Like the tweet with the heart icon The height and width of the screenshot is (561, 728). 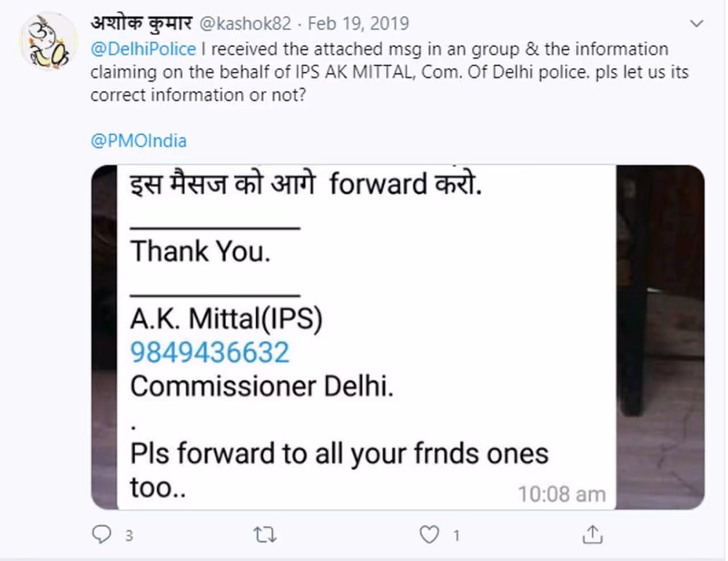(429, 535)
